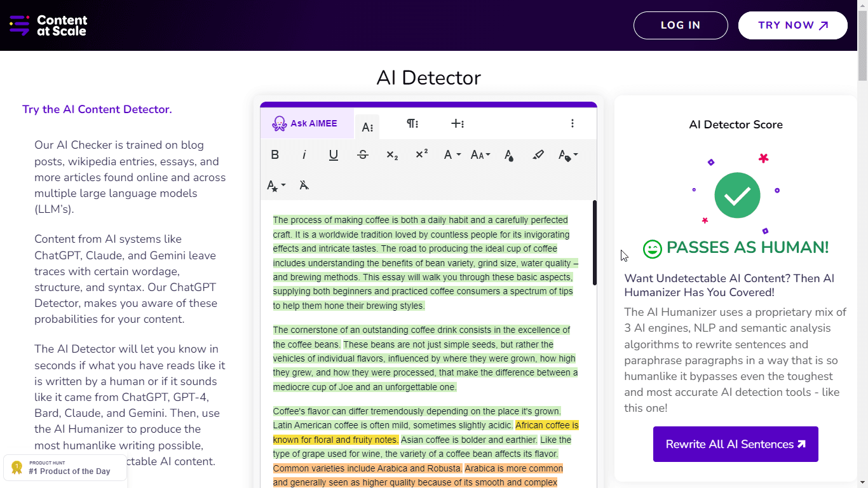Screen dimensions: 868x488
Task: Open the inline style star dropdown
Action: pyautogui.click(x=276, y=185)
